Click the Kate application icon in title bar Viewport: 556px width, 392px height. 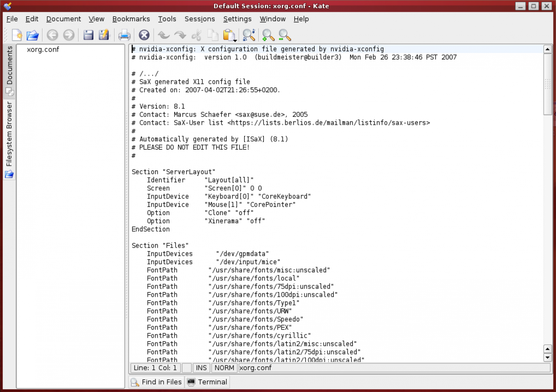[7, 6]
